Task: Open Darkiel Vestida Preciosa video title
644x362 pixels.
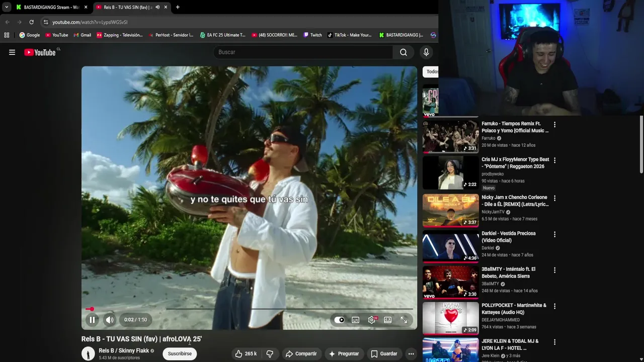Action: tap(509, 237)
